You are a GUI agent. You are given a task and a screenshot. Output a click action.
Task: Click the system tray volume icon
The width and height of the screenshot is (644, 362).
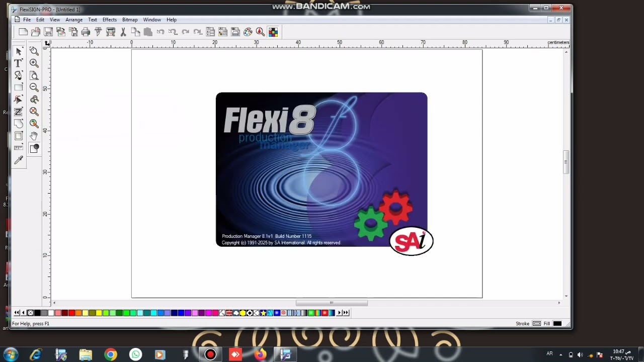point(580,354)
